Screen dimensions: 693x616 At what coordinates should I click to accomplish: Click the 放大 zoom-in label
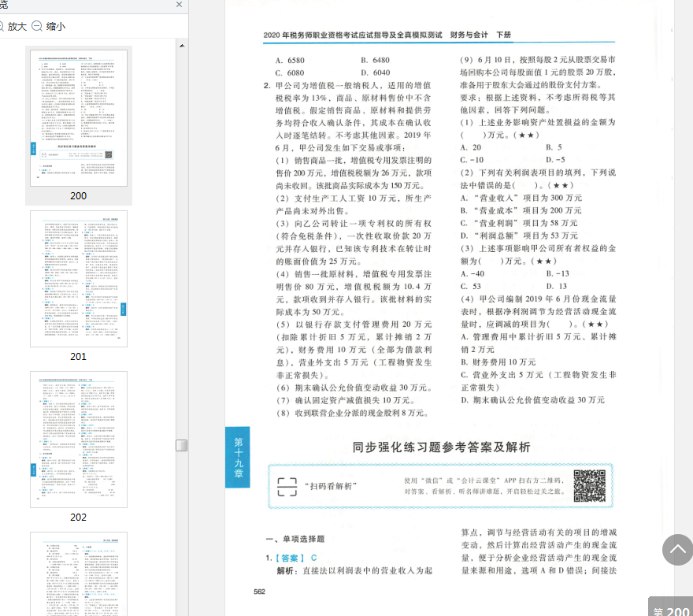click(x=17, y=27)
